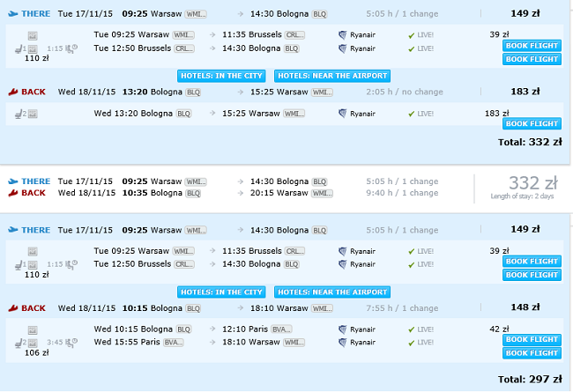Book the Paris to Warsaw 15:55 flight
Image resolution: width=573 pixels, height=392 pixels.
[x=532, y=353]
